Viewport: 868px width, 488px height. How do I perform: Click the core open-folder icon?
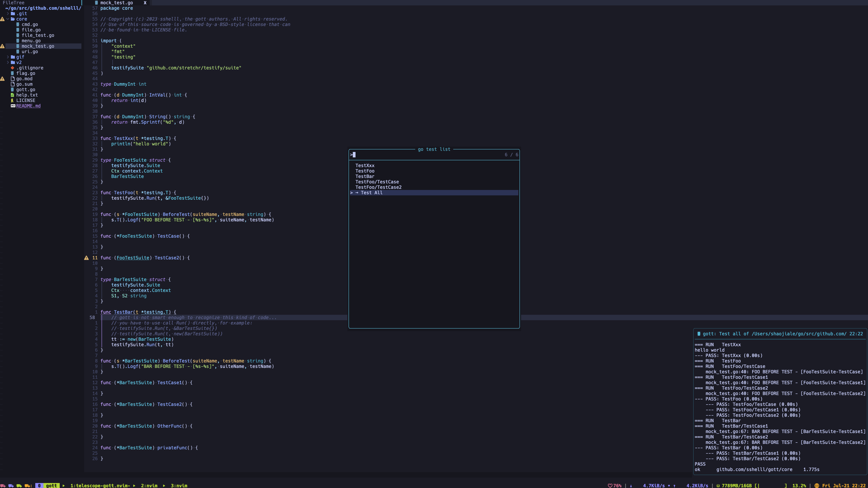pos(13,19)
